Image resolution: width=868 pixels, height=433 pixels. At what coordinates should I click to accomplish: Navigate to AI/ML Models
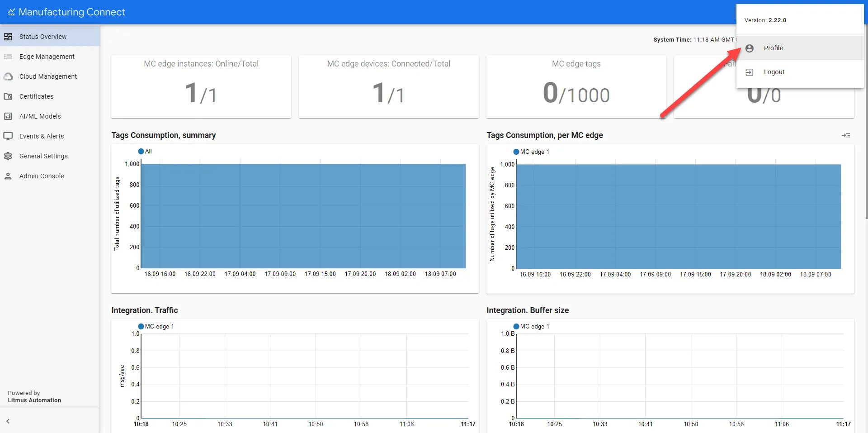tap(50, 116)
